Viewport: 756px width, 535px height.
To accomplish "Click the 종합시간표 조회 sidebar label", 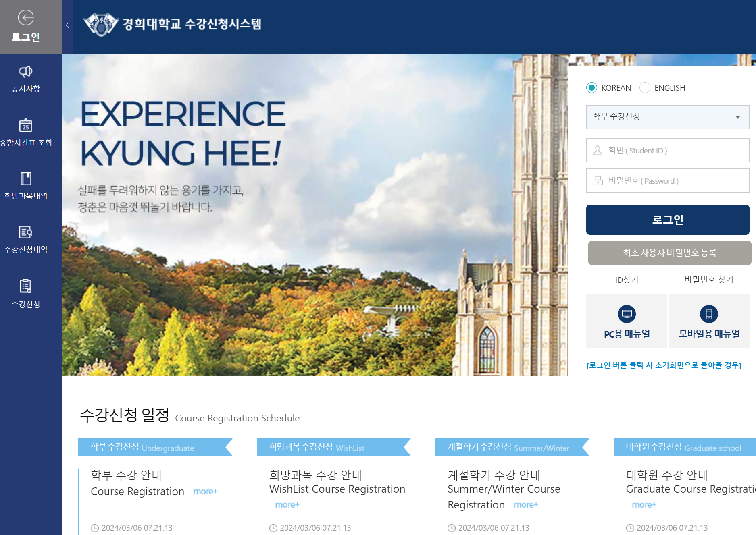I will click(26, 143).
